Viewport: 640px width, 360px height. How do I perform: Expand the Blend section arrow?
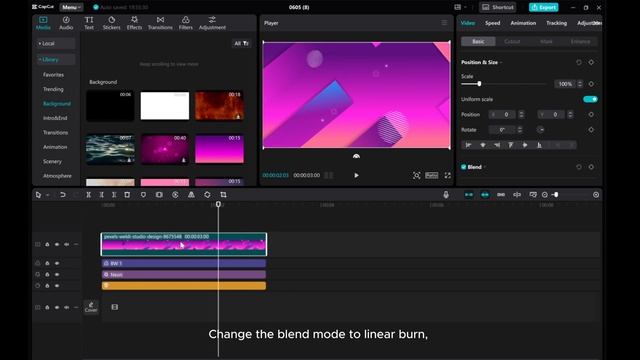point(485,167)
